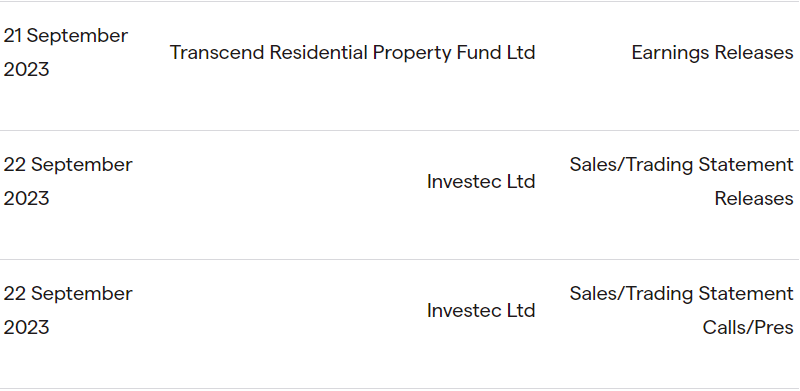The image size is (800, 391).
Task: Select the Sales/Trading Statement Calls/Pres event
Action: tap(682, 310)
